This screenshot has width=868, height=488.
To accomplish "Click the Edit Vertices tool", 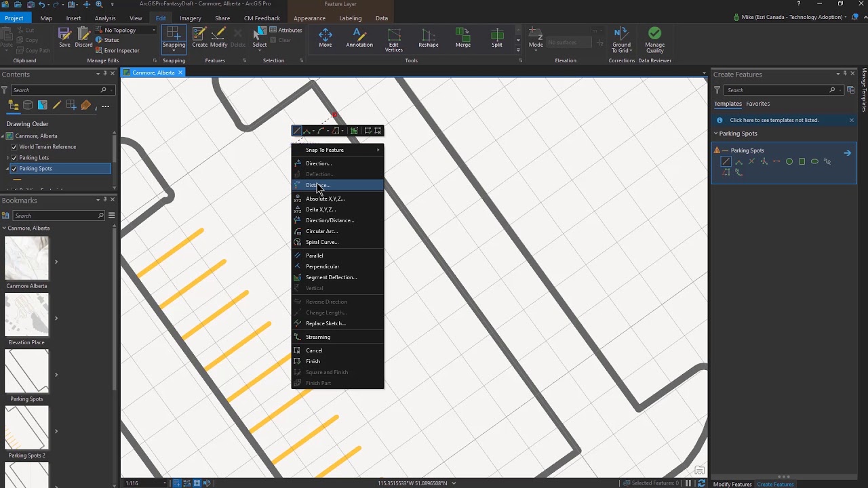I will tap(394, 40).
